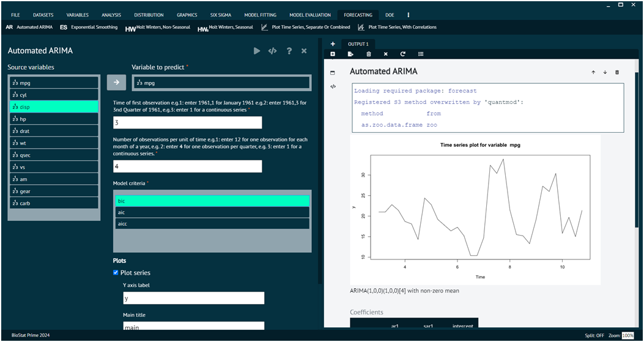Choose bic model criterion
Viewport: 644px width, 342px height.
[212, 201]
